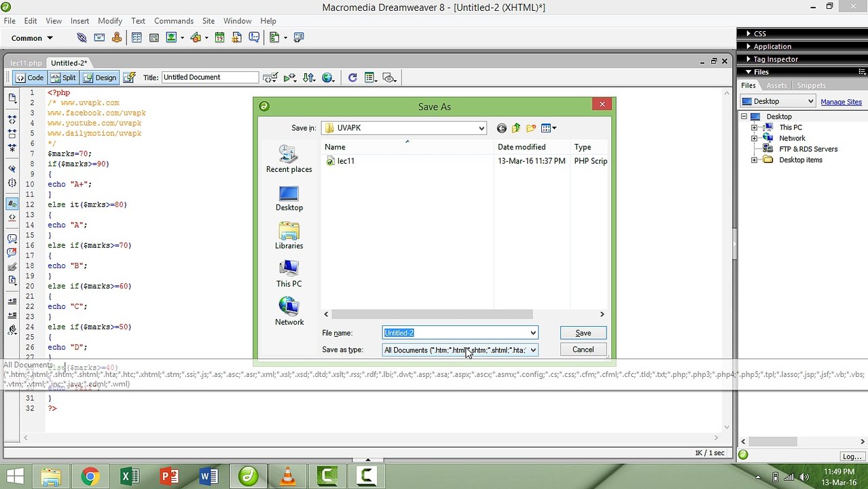Insert a Named Anchor
Viewport: 868px width, 489px height.
[117, 37]
